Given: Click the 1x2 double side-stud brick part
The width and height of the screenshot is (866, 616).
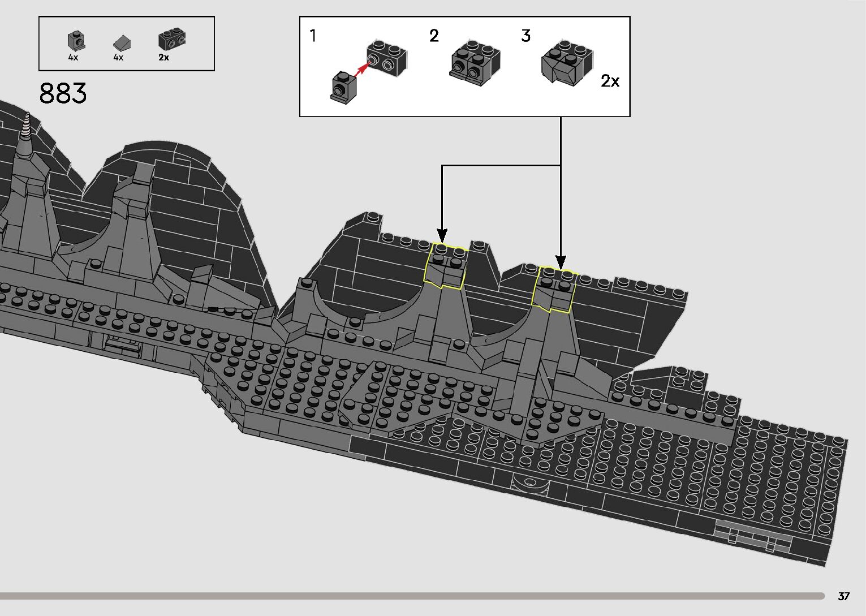Looking at the screenshot, I should (x=172, y=40).
